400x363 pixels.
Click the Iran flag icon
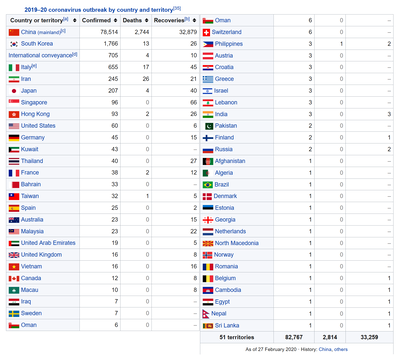pyautogui.click(x=14, y=79)
